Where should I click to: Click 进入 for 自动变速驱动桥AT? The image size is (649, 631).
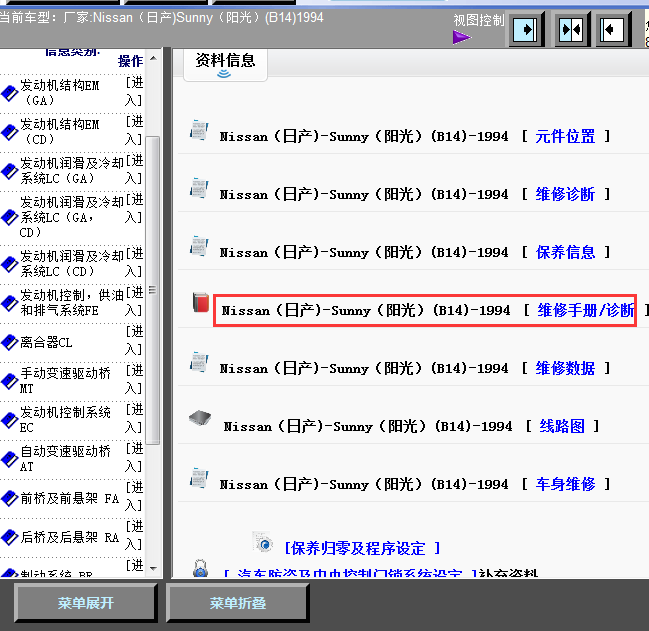(x=134, y=457)
